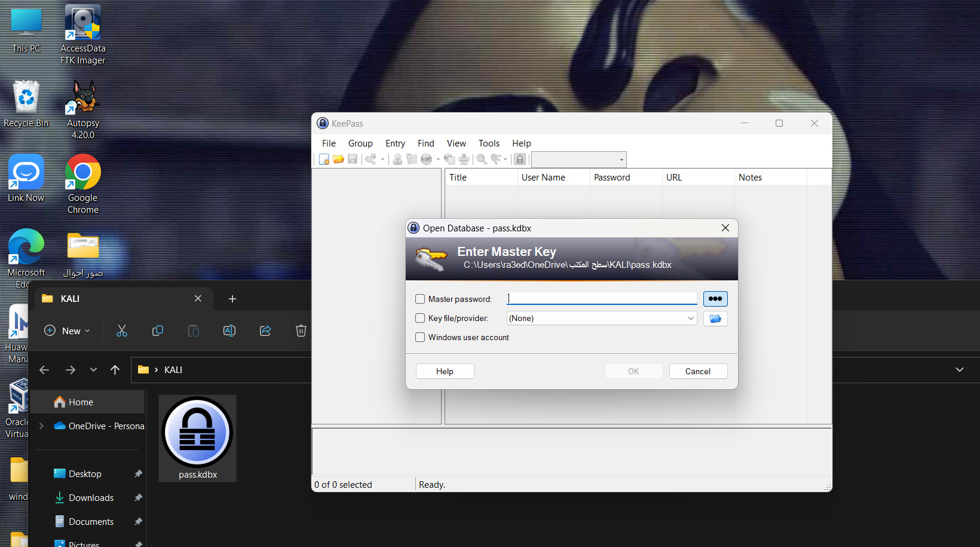
Task: Click the Help button in the dialog
Action: pos(445,371)
